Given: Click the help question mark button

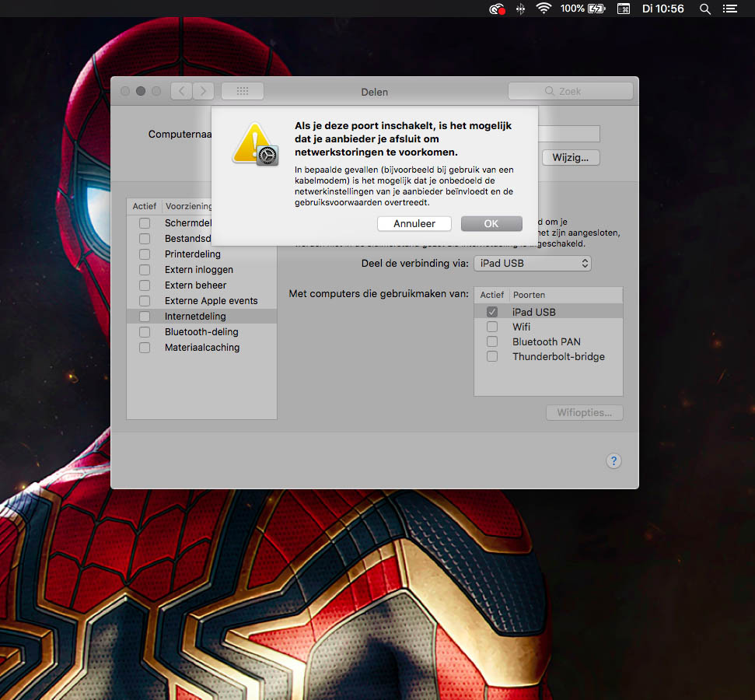Looking at the screenshot, I should [613, 460].
